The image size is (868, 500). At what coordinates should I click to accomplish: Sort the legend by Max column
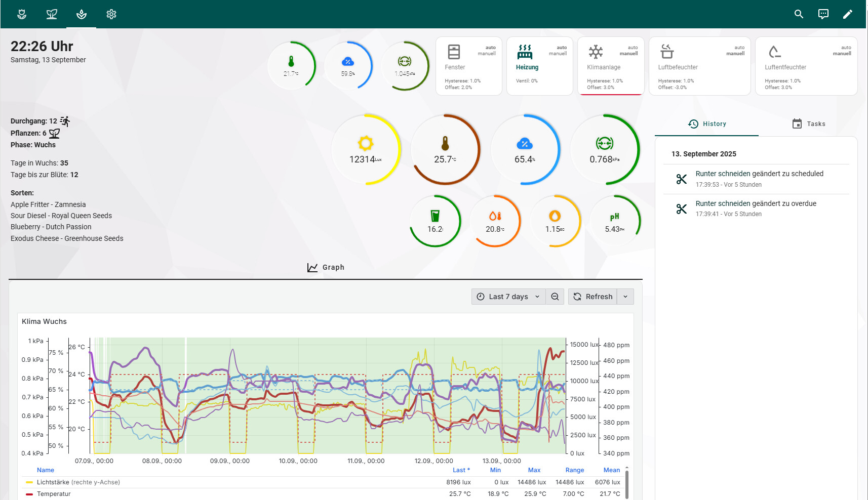coord(534,470)
